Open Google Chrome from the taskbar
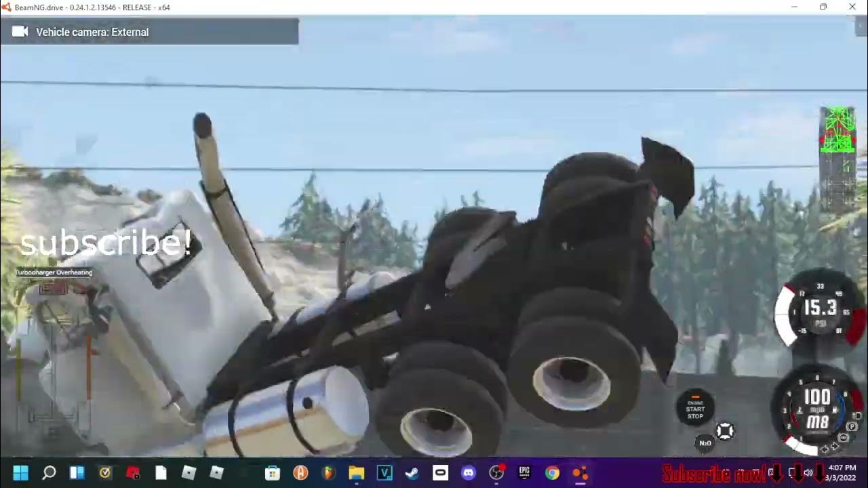868x488 pixels. pos(552,472)
